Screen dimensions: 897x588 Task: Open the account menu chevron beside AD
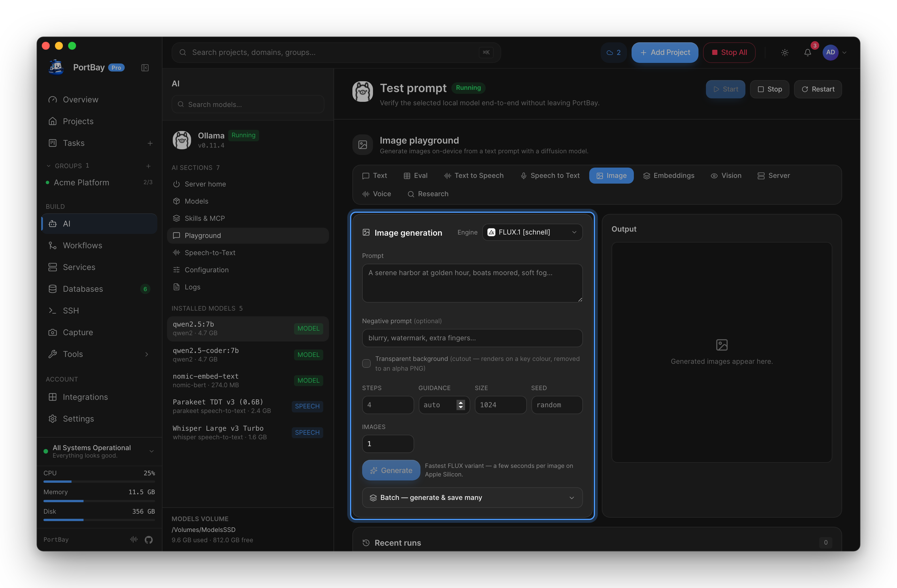pyautogui.click(x=844, y=53)
